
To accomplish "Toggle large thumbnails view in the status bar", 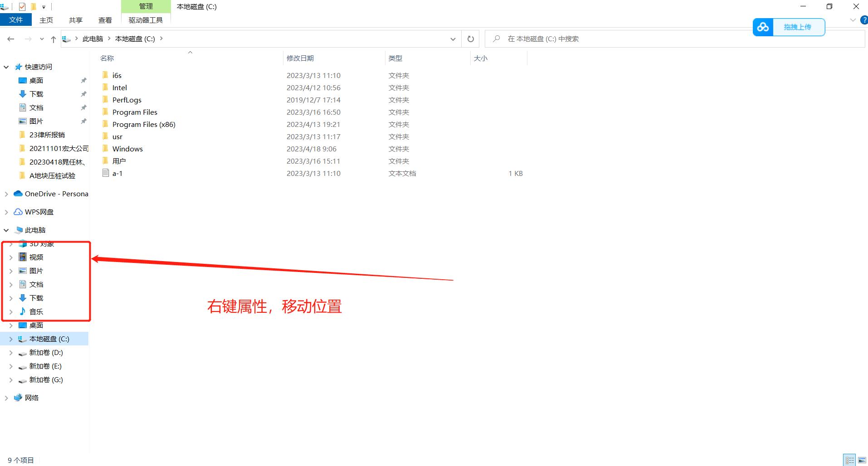I will coord(862,459).
